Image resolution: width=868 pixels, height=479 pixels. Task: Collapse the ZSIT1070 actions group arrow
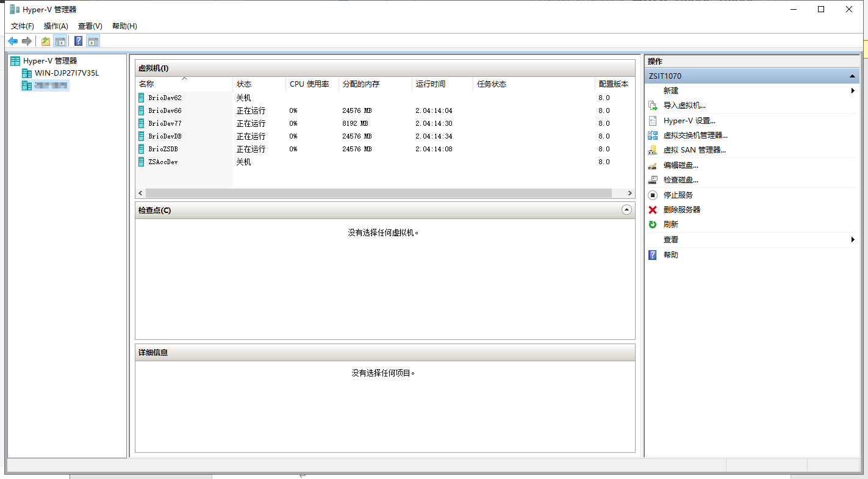(x=852, y=76)
